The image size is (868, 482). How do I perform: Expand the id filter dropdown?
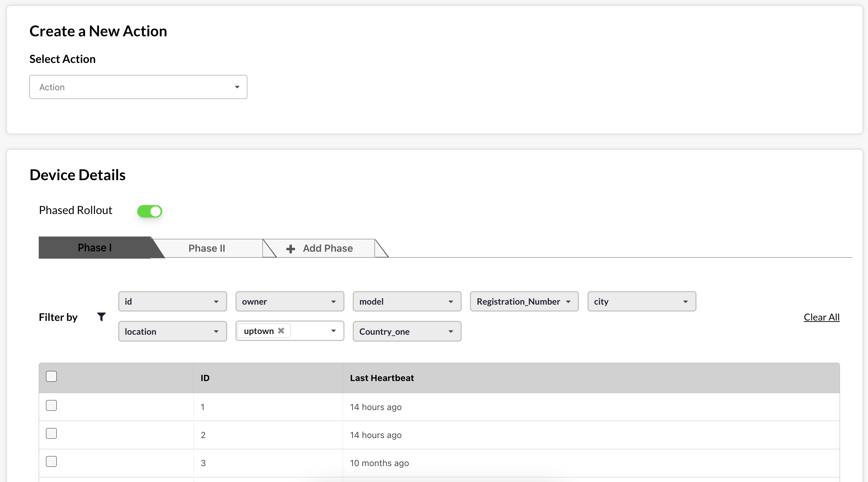172,302
